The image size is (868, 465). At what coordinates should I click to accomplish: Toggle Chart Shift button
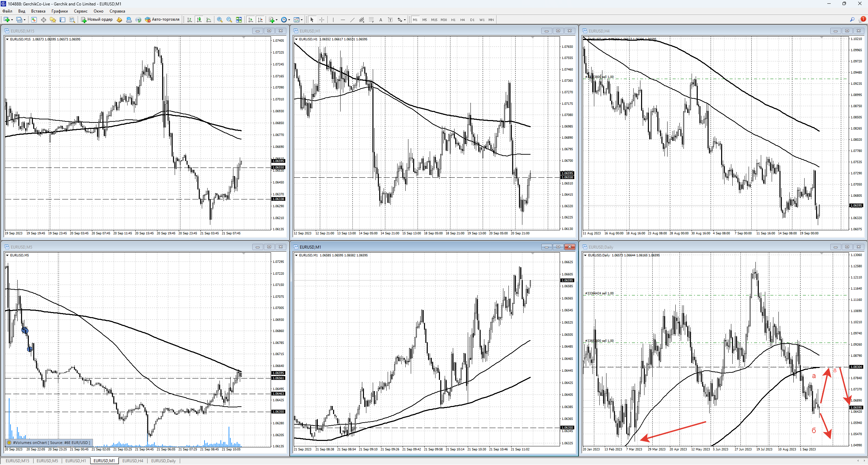260,20
